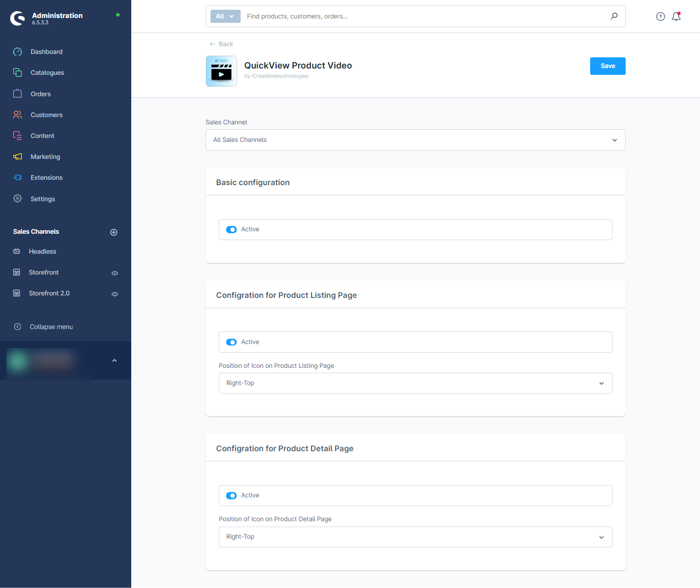Focus the Find products search field
Screen dimensions: 700x588
425,16
